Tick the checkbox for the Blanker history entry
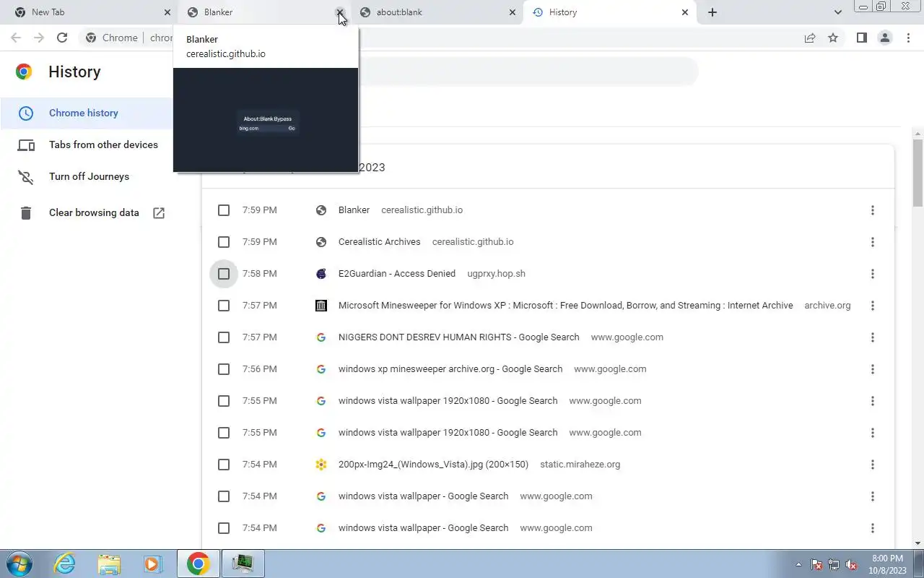 coord(224,210)
